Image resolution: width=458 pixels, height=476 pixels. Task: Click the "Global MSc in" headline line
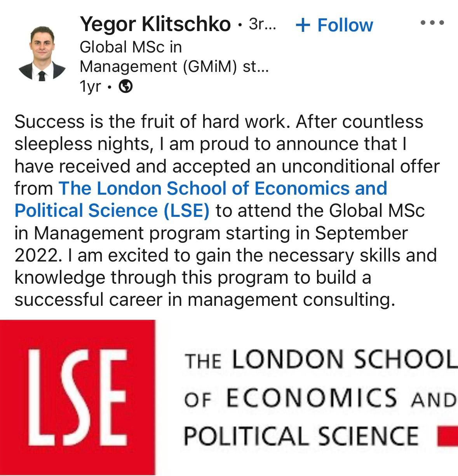(131, 47)
